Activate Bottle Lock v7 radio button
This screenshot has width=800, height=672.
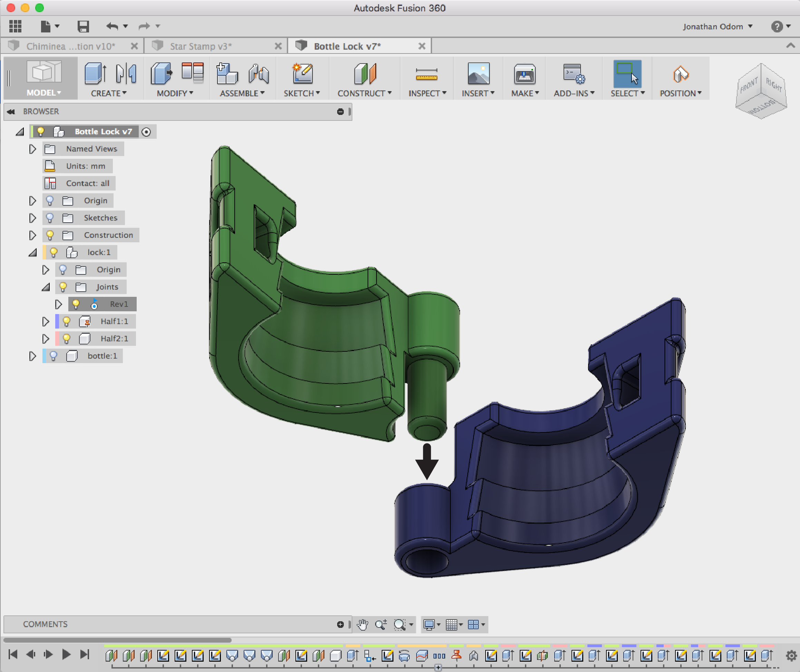146,132
